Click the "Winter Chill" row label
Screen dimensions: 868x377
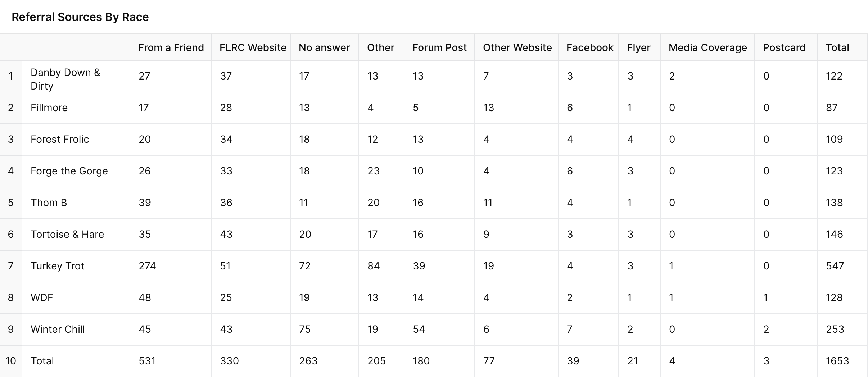(58, 329)
